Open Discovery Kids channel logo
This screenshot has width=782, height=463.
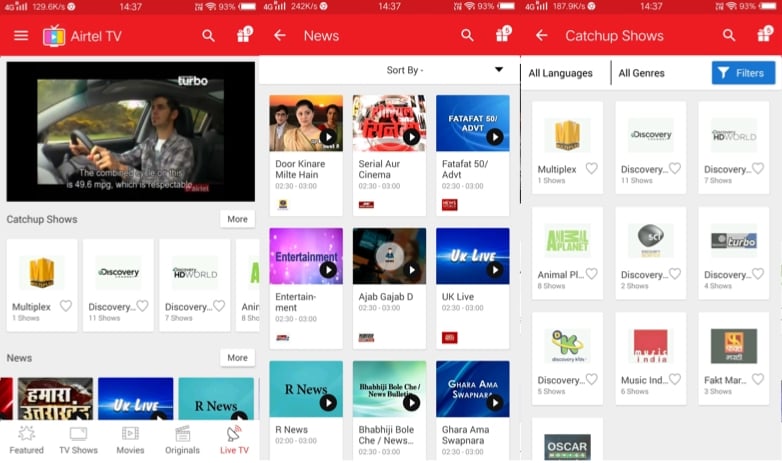pyautogui.click(x=567, y=346)
